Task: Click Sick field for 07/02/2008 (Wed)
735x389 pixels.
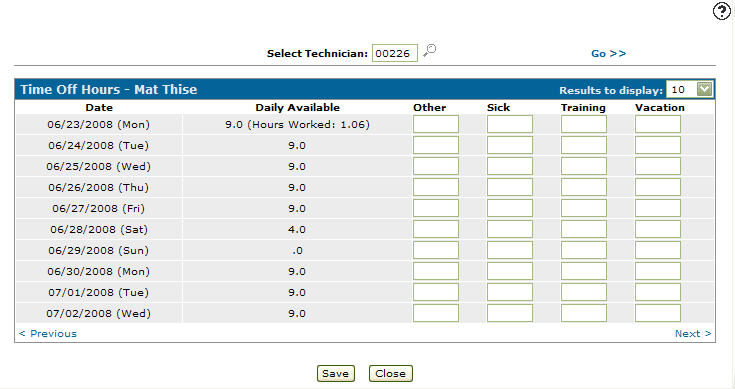Action: (x=510, y=314)
